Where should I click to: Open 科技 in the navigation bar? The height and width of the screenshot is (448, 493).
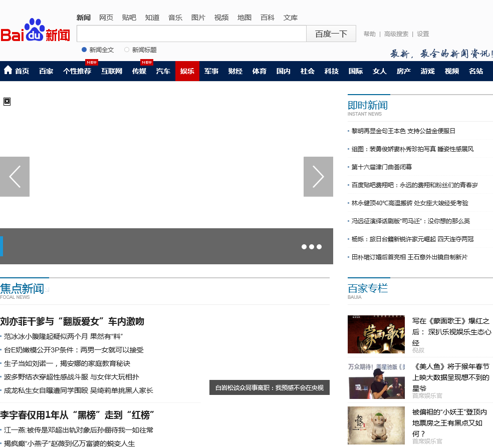pos(332,71)
